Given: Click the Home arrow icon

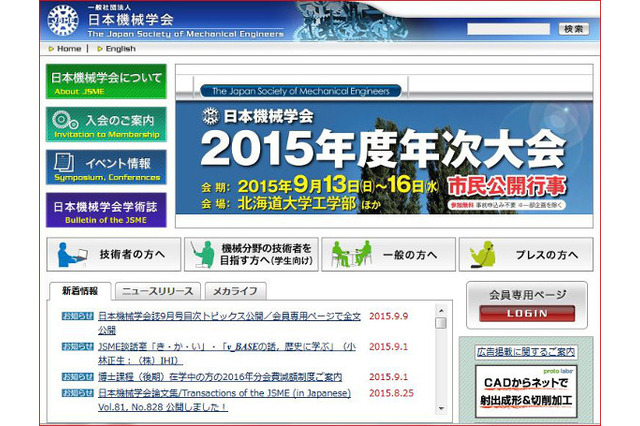Looking at the screenshot, I should coord(51,49).
